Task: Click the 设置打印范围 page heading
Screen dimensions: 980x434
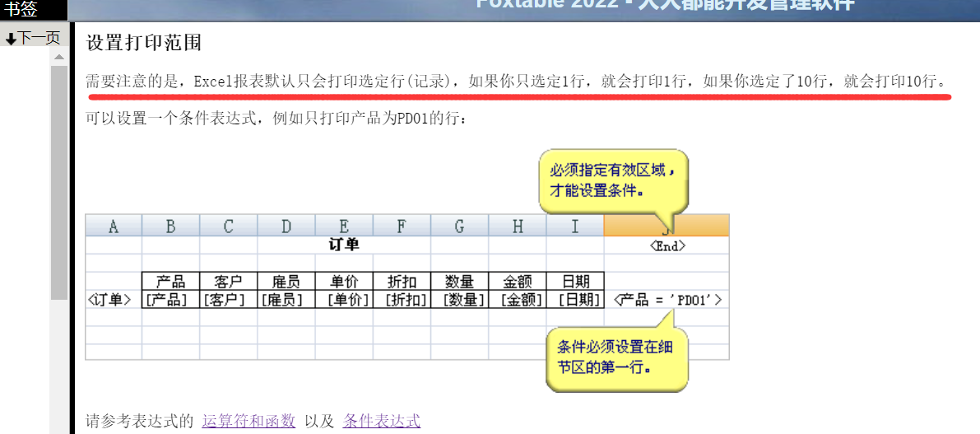Action: (144, 43)
